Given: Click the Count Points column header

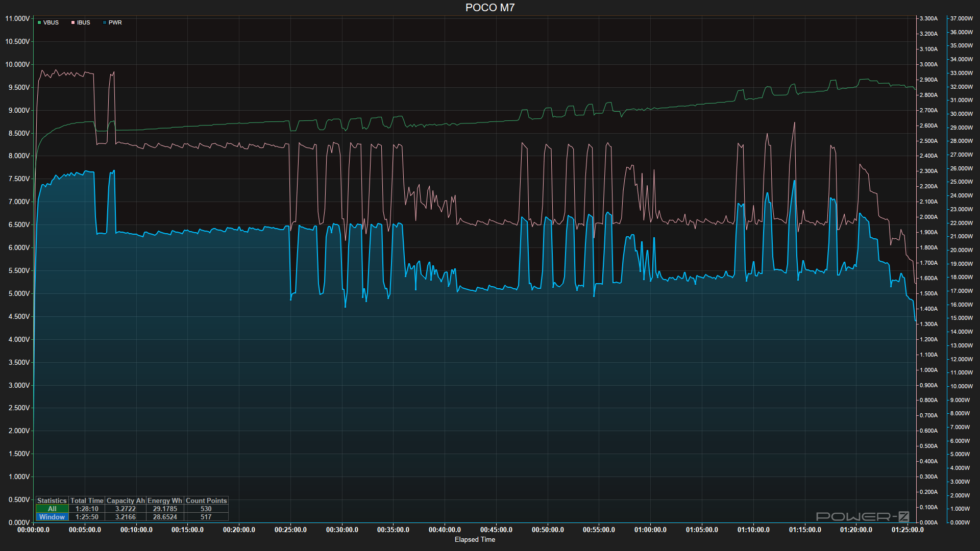Looking at the screenshot, I should point(206,500).
